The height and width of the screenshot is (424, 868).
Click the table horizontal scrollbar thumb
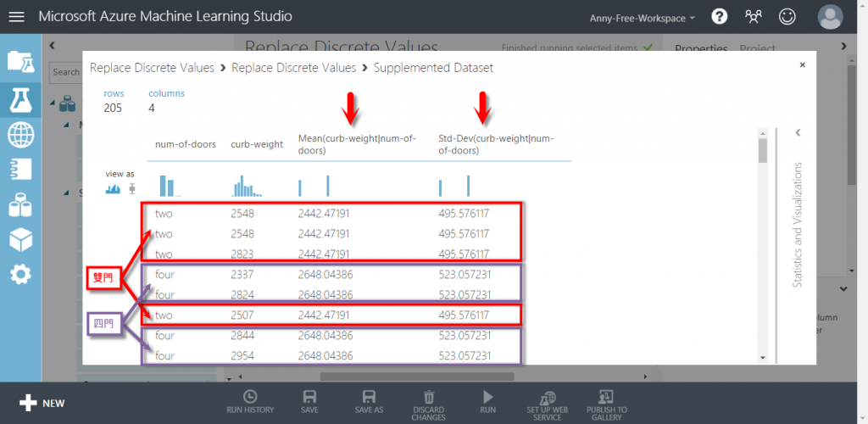pyautogui.click(x=417, y=377)
